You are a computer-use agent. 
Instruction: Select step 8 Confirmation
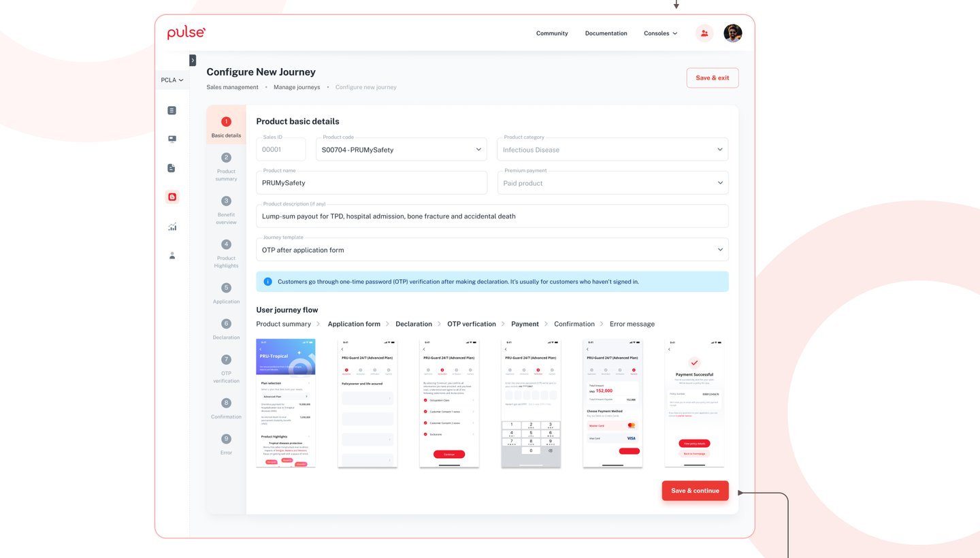(x=226, y=408)
